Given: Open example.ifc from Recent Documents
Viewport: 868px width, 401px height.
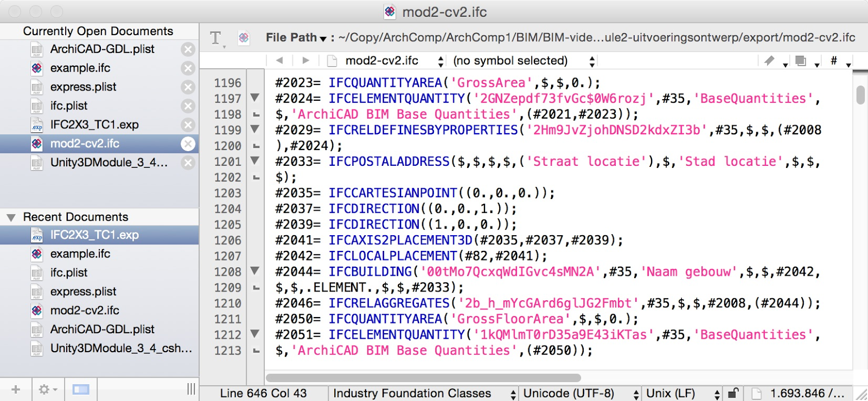Looking at the screenshot, I should (x=80, y=254).
